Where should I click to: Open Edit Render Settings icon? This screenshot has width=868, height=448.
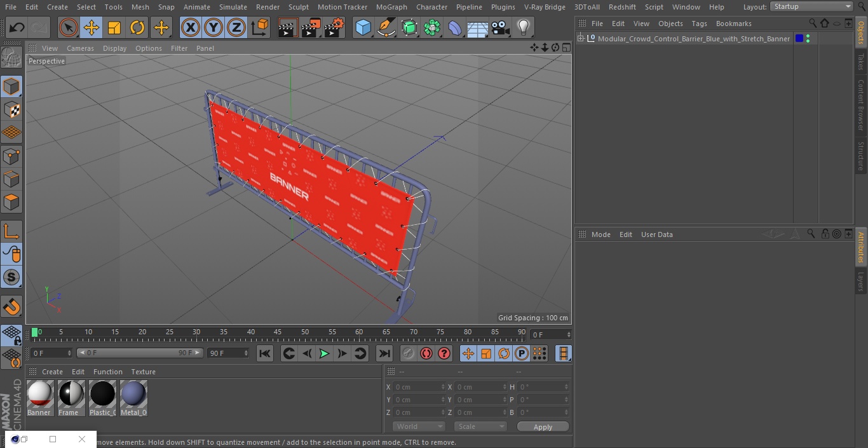click(x=334, y=27)
